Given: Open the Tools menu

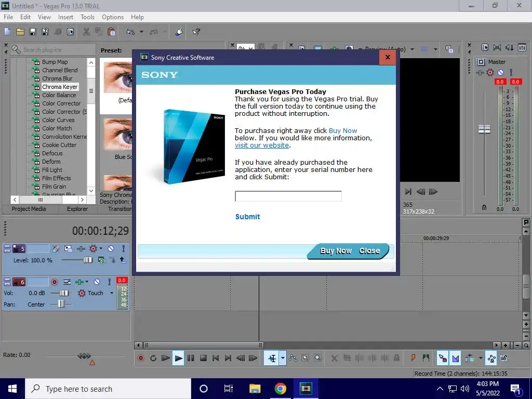Looking at the screenshot, I should pyautogui.click(x=87, y=17).
